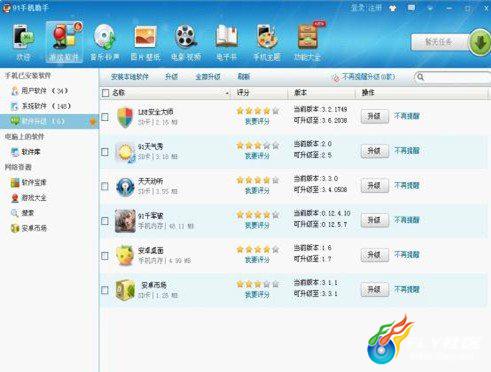This screenshot has width=491, height=372.
Task: Rate 安卓市场 via its star rating
Action: (258, 284)
